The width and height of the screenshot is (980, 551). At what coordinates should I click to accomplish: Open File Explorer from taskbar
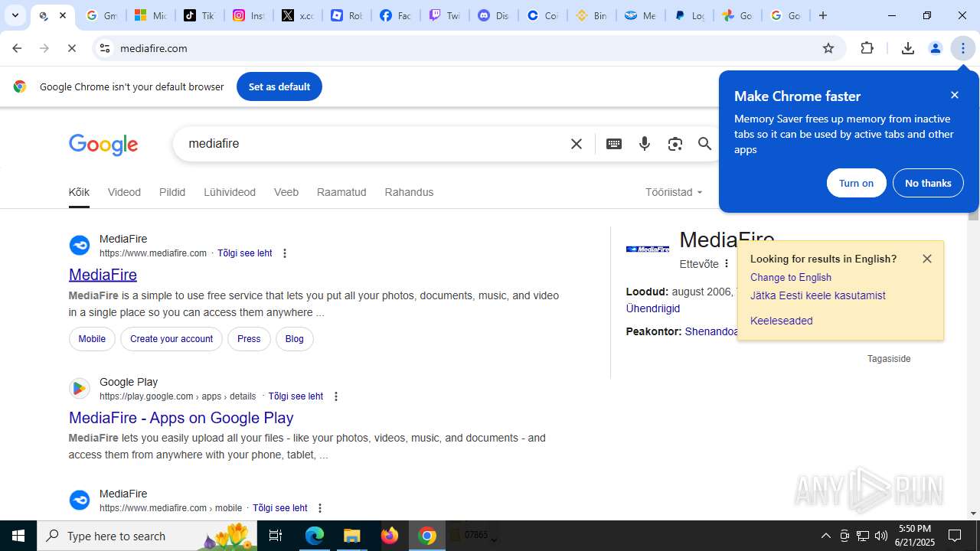tap(352, 536)
